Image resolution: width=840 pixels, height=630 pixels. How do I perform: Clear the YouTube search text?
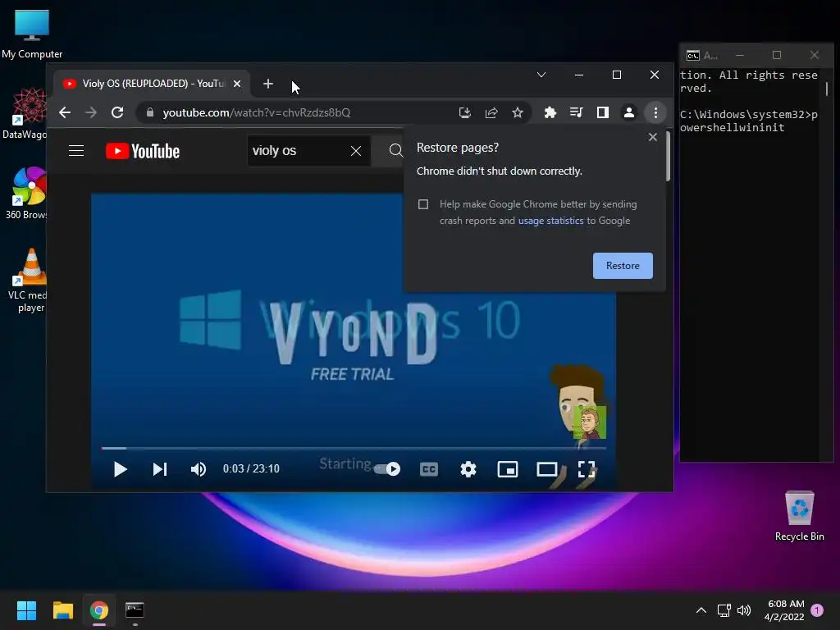tap(356, 151)
